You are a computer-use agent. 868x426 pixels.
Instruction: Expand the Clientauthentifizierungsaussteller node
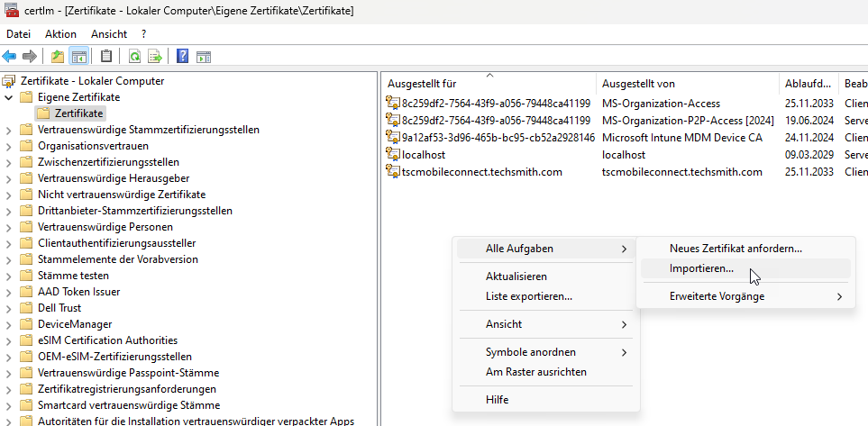click(x=9, y=243)
